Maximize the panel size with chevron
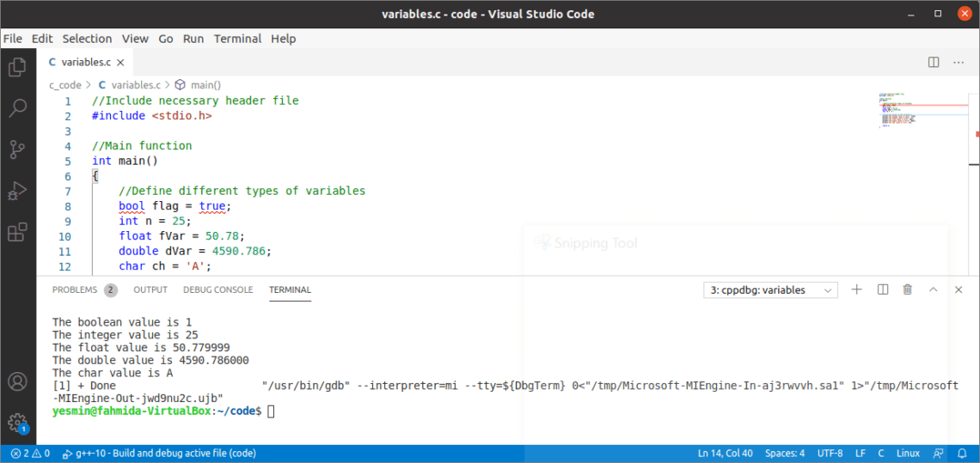980x463 pixels. coord(933,290)
